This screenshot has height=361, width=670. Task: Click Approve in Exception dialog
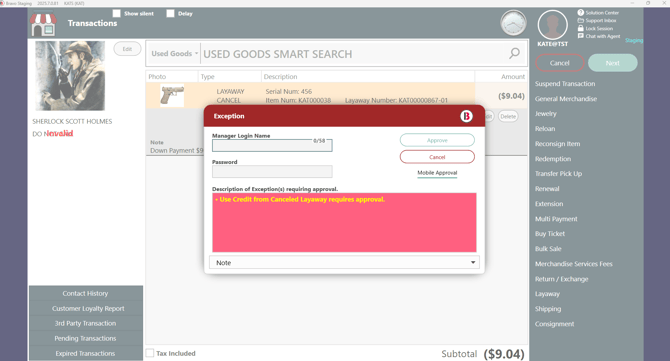[437, 140]
